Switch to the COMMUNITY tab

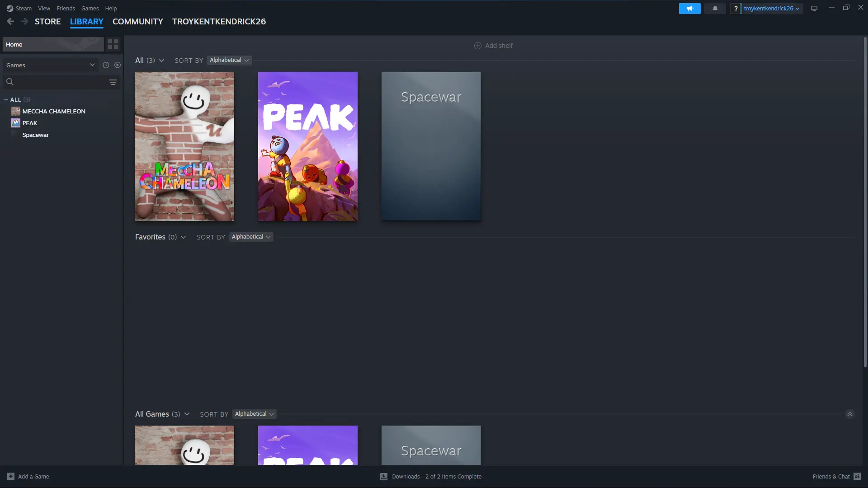pyautogui.click(x=138, y=22)
